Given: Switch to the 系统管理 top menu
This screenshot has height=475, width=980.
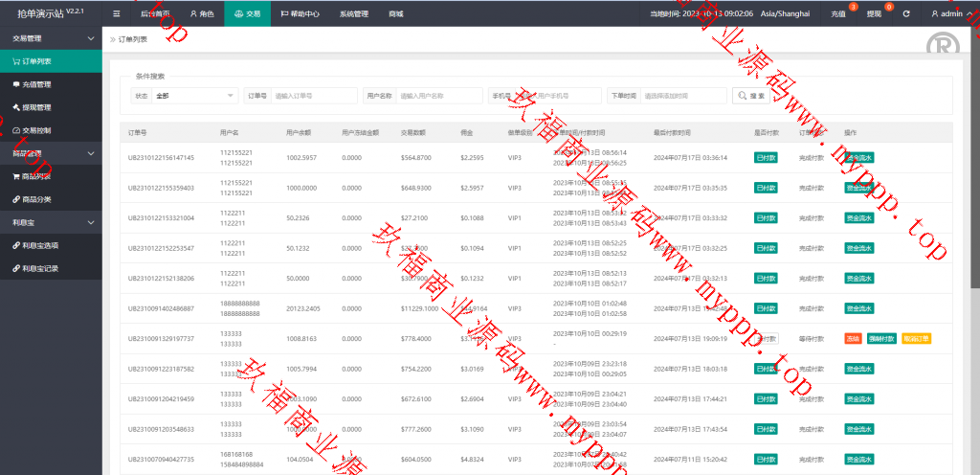Looking at the screenshot, I should point(353,14).
